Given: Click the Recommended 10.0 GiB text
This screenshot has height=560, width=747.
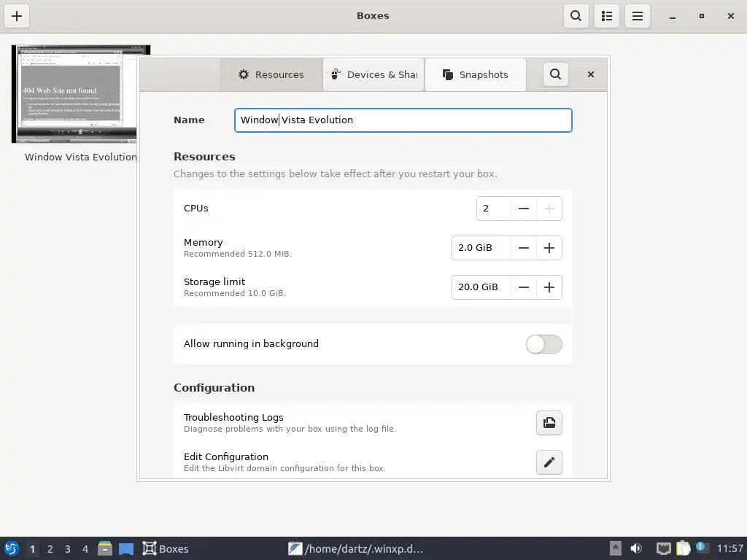Looking at the screenshot, I should click(235, 293).
